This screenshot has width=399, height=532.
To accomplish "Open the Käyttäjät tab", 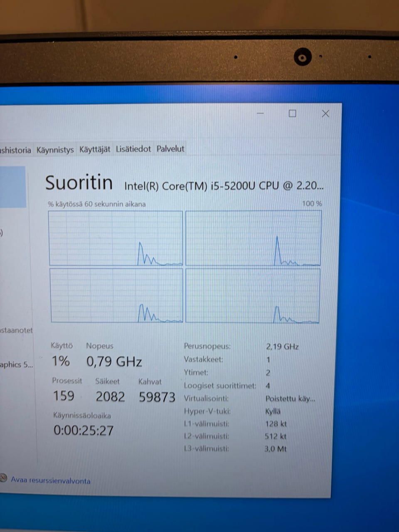I will 95,149.
